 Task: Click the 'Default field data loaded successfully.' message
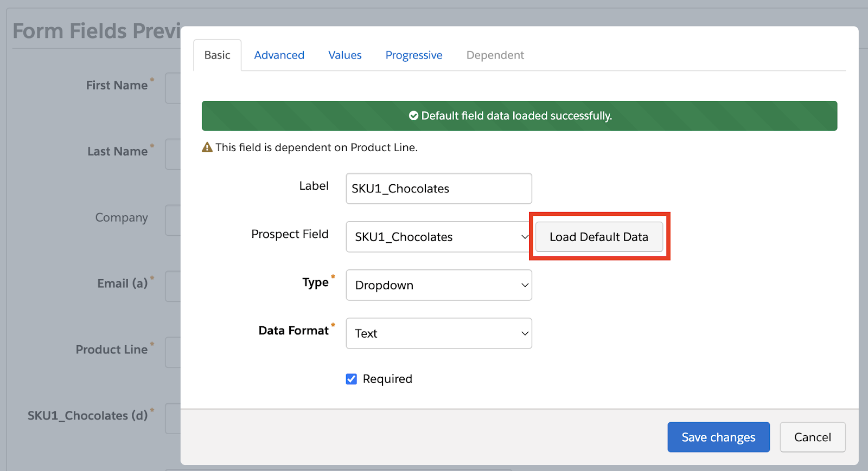[516, 116]
